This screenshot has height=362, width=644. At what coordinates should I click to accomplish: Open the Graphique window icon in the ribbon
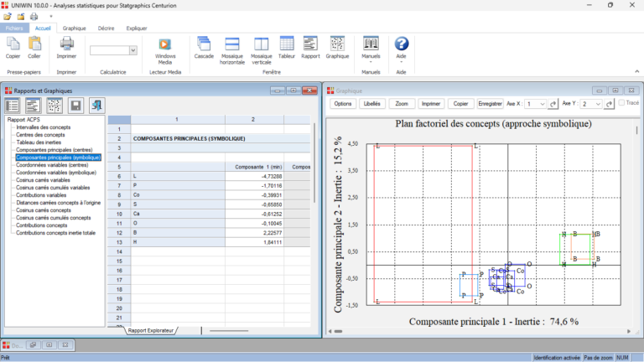tap(337, 44)
